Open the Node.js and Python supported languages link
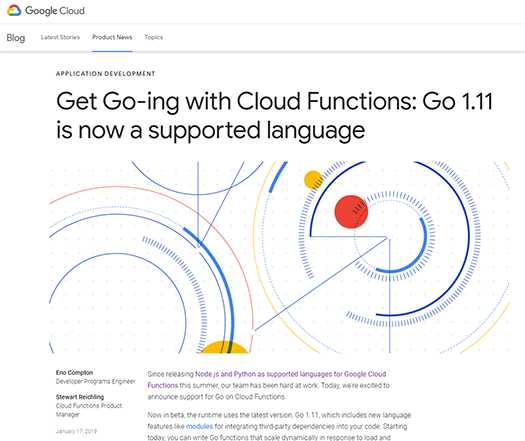The height and width of the screenshot is (441, 525). tap(267, 379)
